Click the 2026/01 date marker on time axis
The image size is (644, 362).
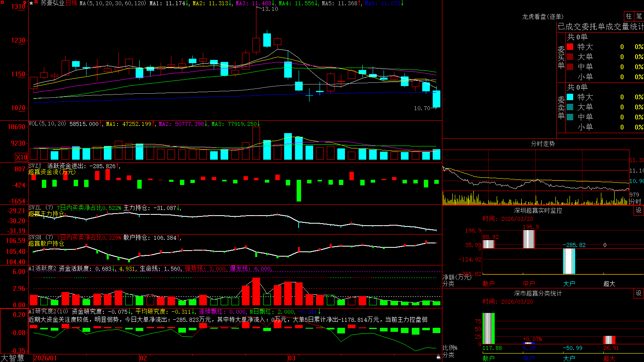45,358
